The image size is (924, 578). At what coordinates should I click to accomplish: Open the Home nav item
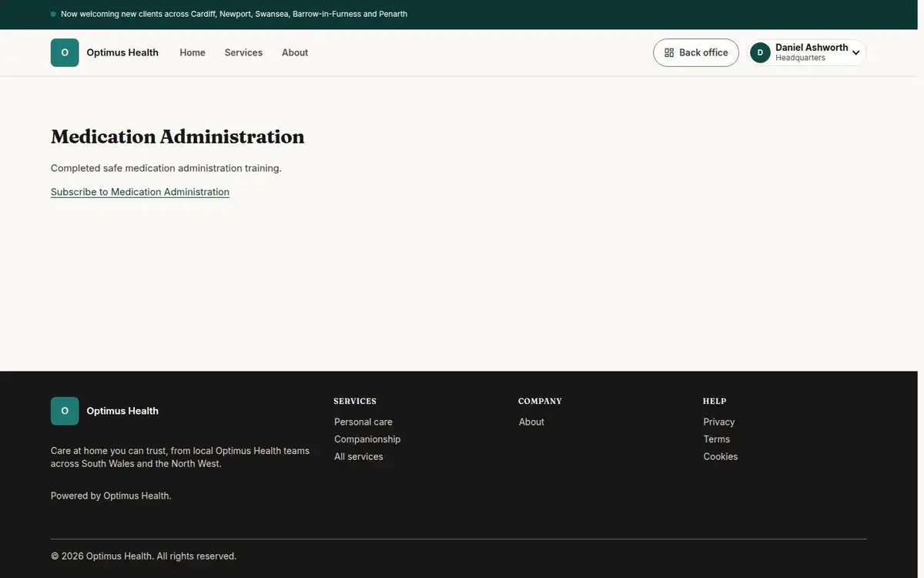[x=192, y=52]
